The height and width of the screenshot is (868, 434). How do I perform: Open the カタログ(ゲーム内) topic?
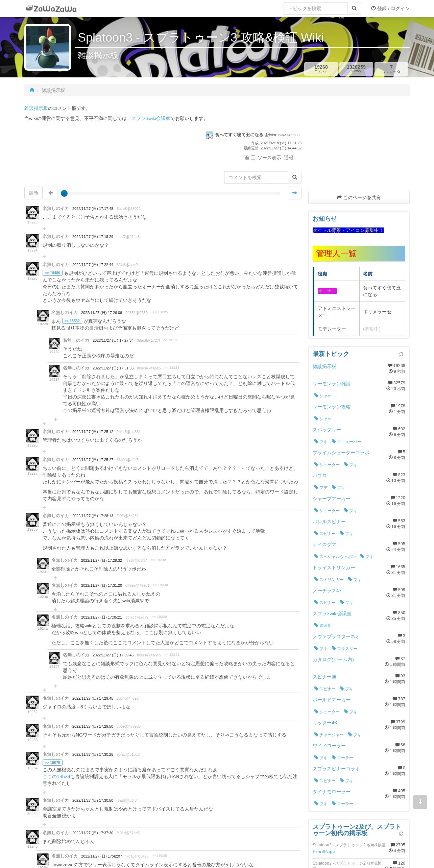pyautogui.click(x=333, y=659)
